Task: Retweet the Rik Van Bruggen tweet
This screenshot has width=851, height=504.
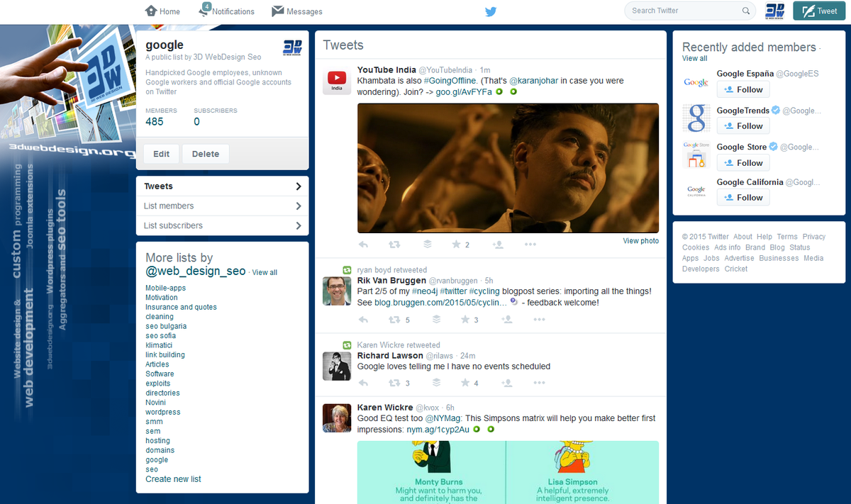Action: pos(394,320)
